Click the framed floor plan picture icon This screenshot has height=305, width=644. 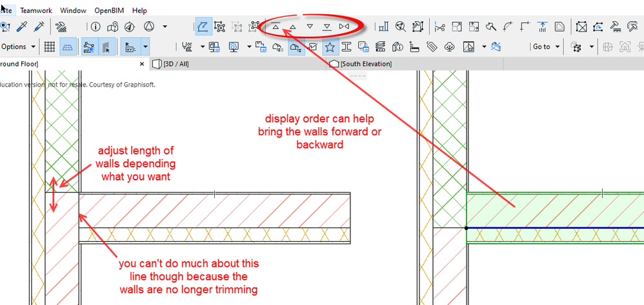click(x=469, y=47)
